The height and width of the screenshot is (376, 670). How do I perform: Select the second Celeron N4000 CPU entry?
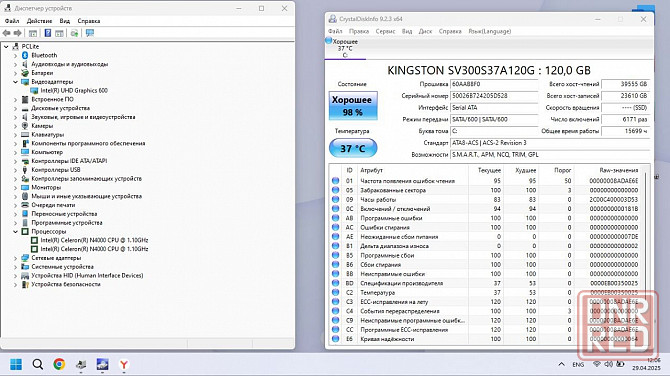(x=94, y=249)
